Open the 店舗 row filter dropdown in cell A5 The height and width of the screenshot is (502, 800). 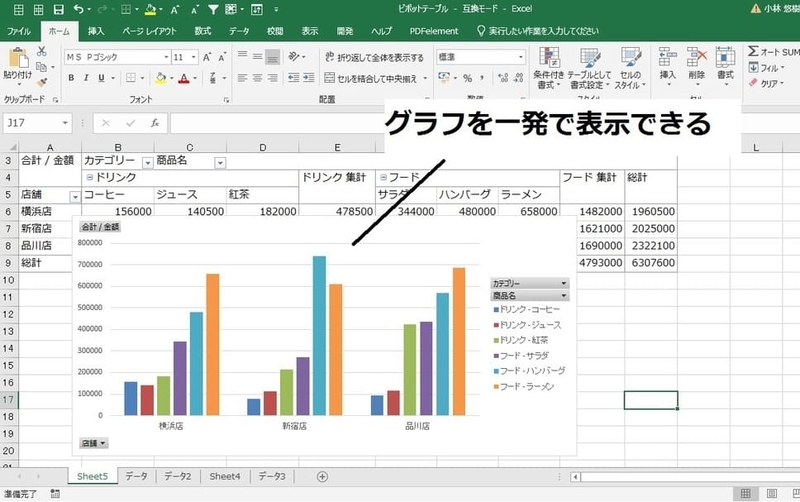(75, 196)
